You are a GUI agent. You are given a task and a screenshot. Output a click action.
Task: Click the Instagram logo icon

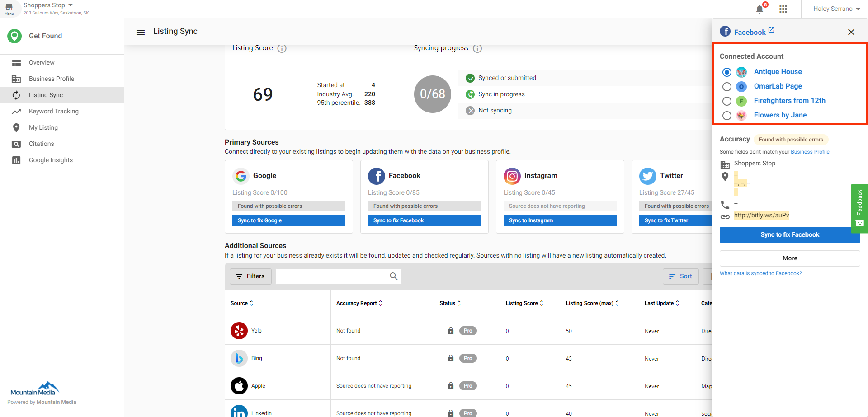pyautogui.click(x=512, y=176)
